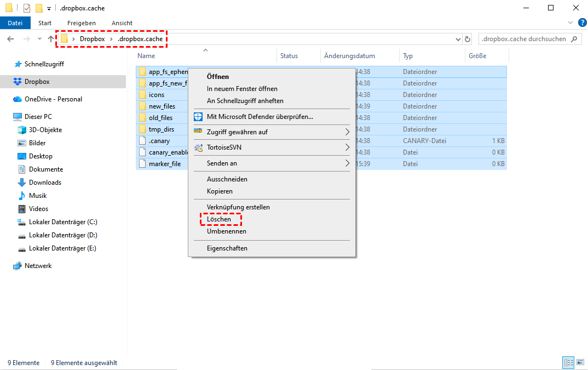Open the Datei ribbon tab
Image resolution: width=588 pixels, height=370 pixels.
15,23
